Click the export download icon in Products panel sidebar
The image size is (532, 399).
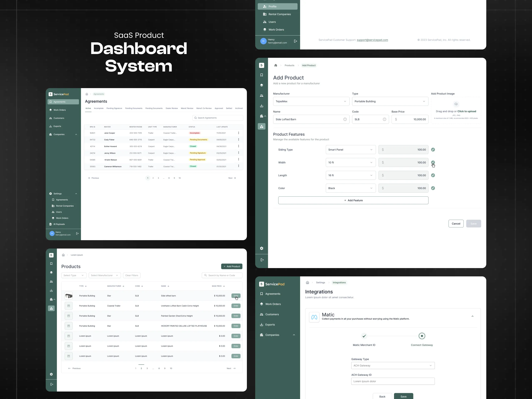(x=51, y=291)
